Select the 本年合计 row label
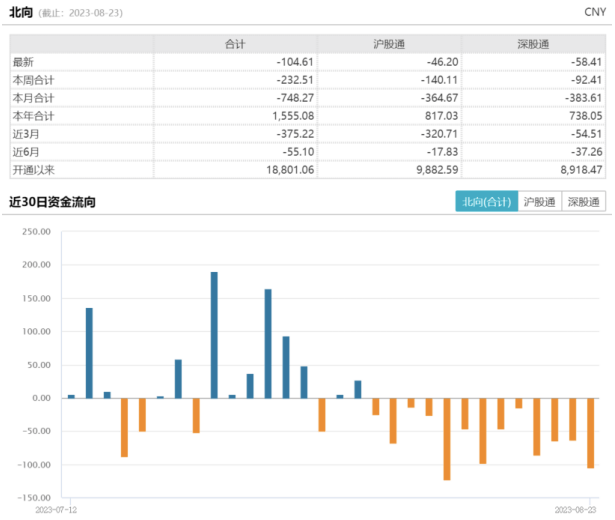Image resolution: width=615 pixels, height=520 pixels. (36, 117)
